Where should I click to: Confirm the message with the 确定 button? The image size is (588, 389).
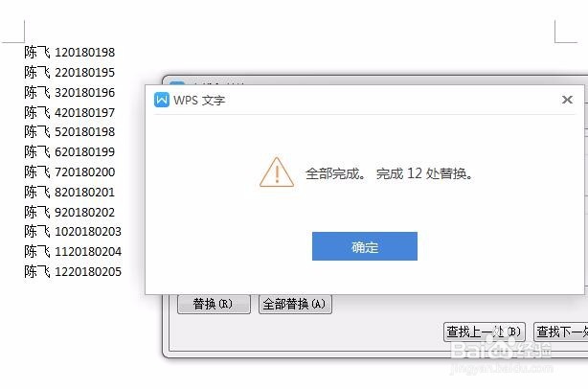365,246
